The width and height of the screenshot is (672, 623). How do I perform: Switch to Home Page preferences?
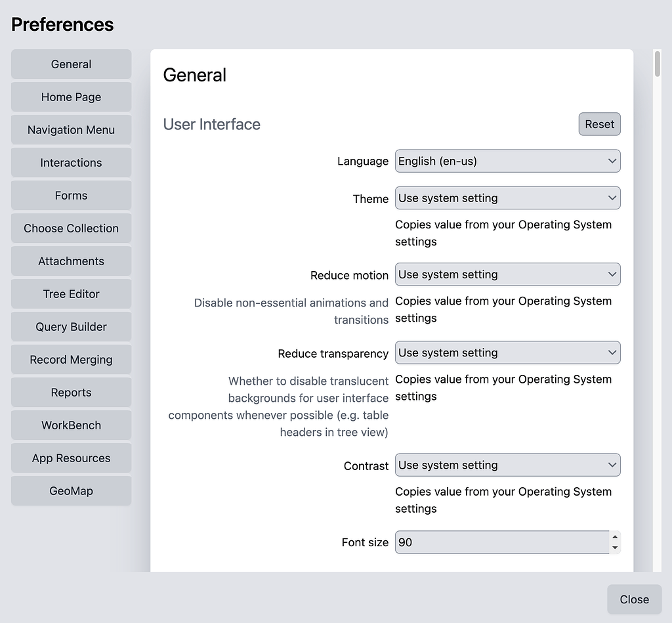[71, 97]
